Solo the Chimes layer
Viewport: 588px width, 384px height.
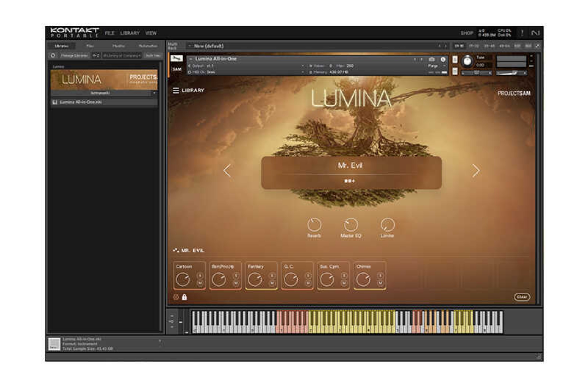(x=381, y=276)
